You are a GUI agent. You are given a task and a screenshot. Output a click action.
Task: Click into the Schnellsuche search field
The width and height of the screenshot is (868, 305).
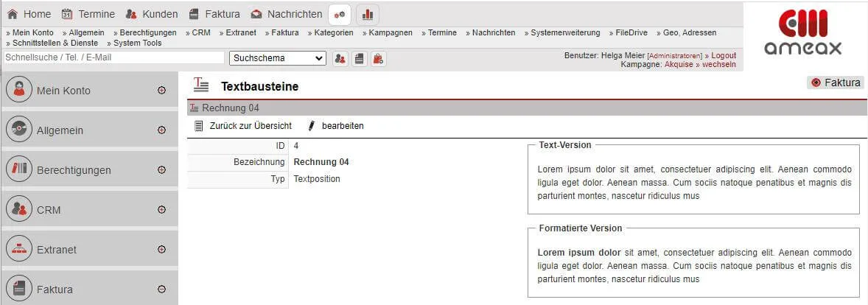coord(113,57)
